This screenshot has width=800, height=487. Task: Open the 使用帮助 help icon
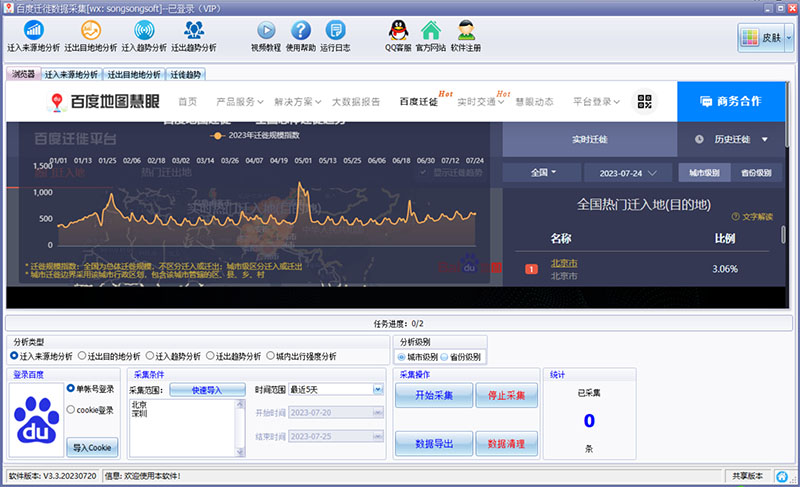coord(300,31)
